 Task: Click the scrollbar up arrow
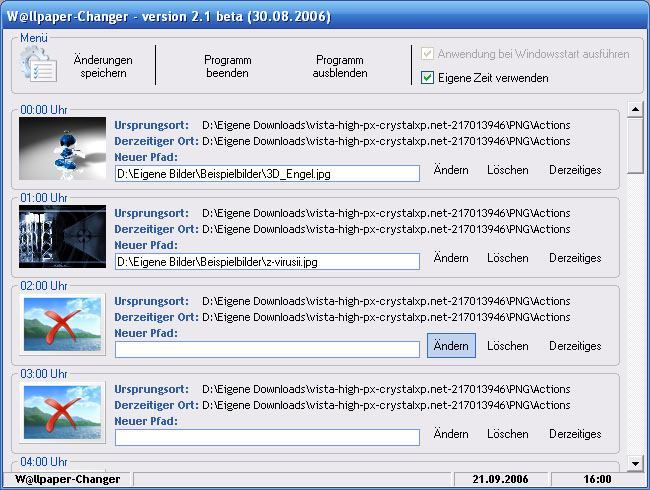coord(635,109)
